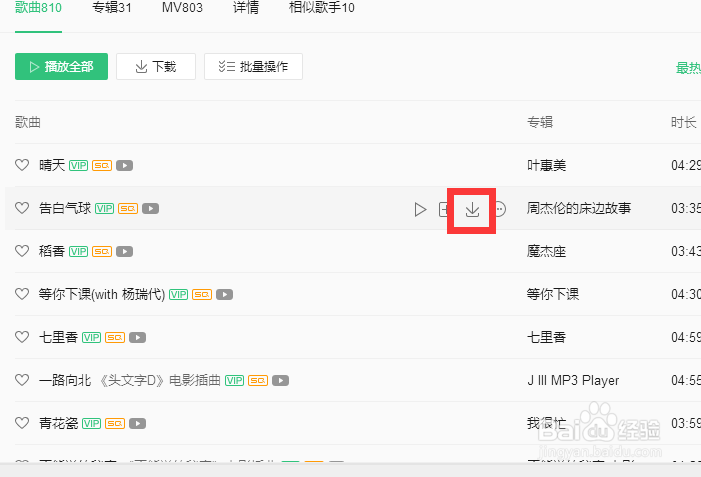Click the 时长 column header
This screenshot has height=477, width=701.
(684, 122)
